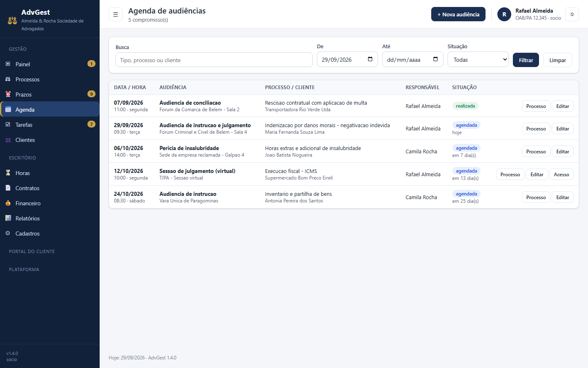
Task: Click the Tarefas badge showing 7
Action: (91, 124)
